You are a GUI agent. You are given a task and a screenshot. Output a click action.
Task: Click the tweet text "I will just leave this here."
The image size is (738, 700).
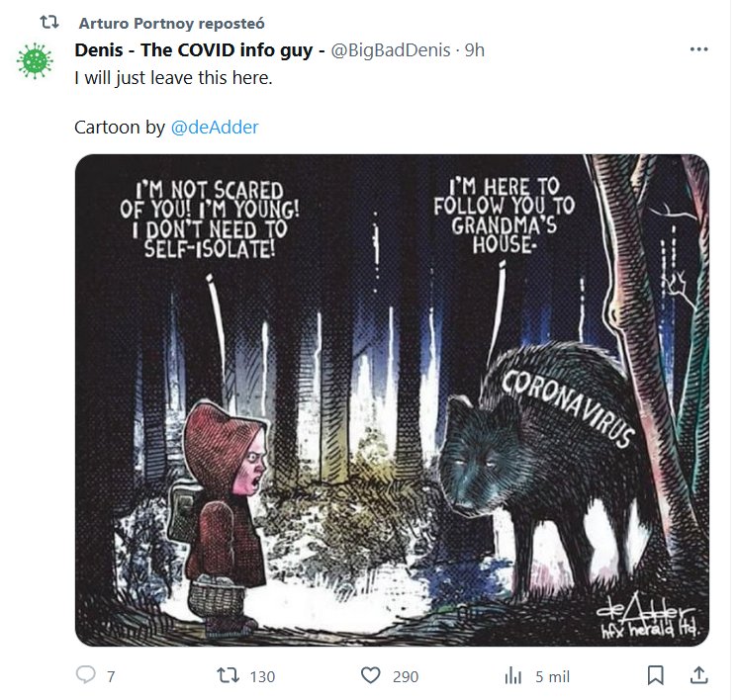(x=173, y=77)
